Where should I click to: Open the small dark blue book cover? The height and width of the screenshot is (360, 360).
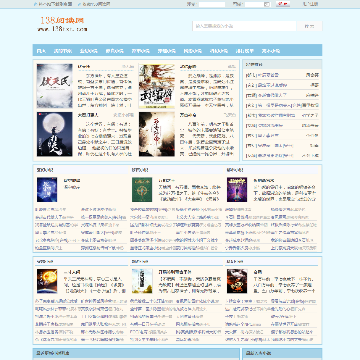click(x=47, y=189)
